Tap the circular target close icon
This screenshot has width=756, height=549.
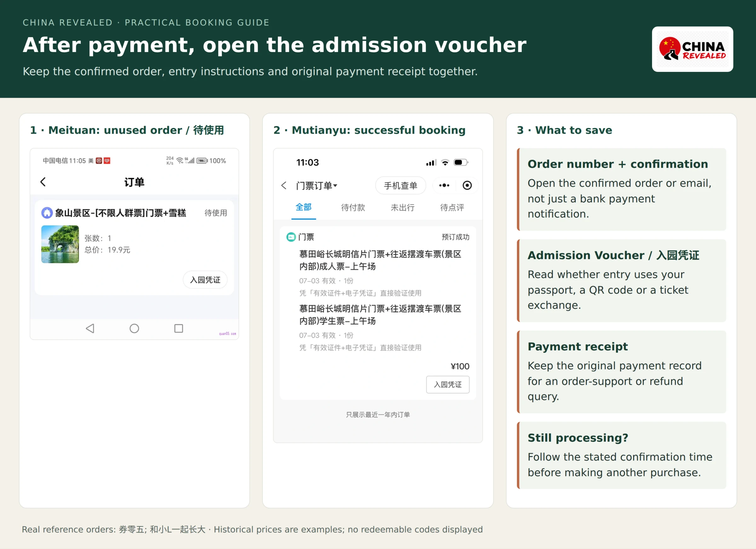point(467,185)
